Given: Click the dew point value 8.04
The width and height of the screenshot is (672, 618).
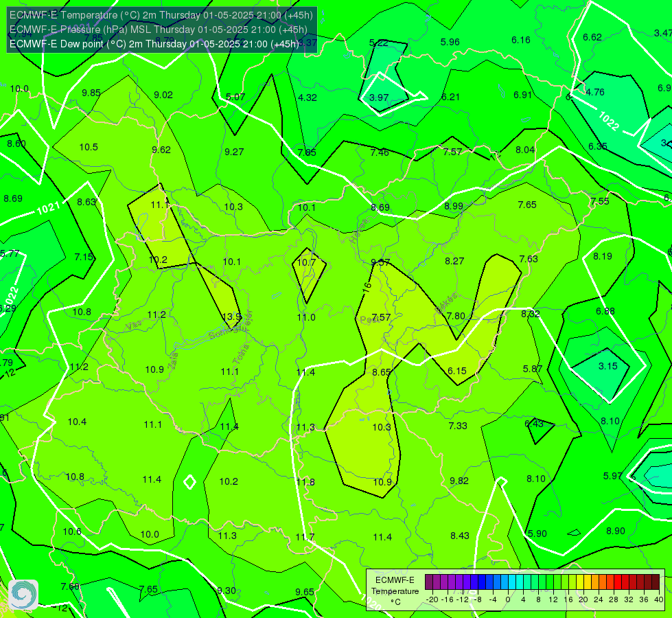Looking at the screenshot, I should 525,150.
